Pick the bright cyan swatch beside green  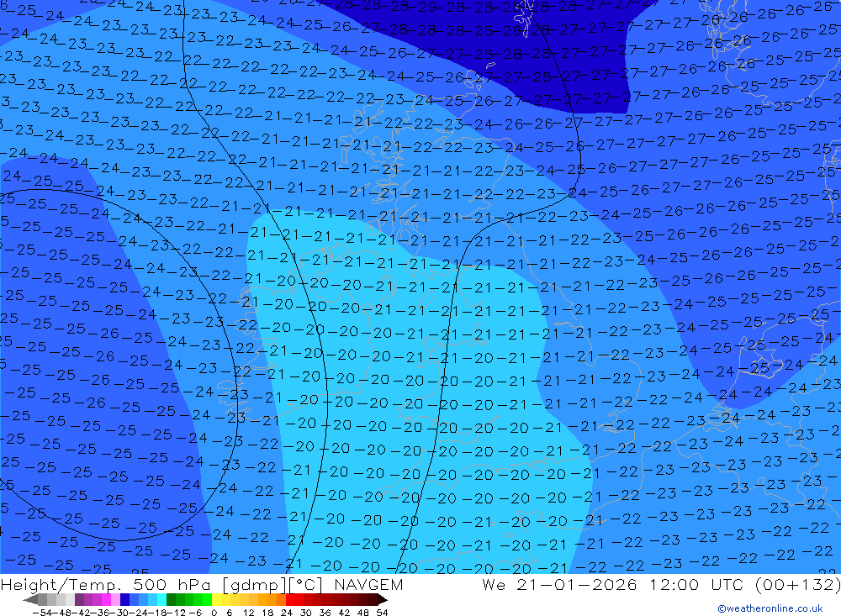(x=161, y=600)
